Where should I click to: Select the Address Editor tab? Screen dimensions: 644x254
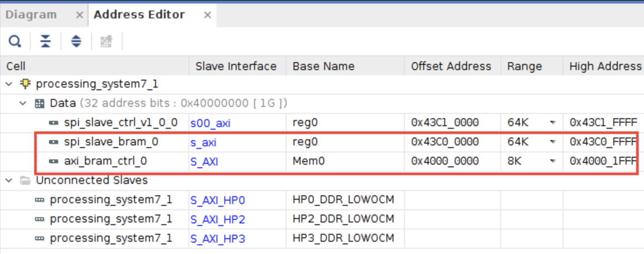tap(139, 14)
